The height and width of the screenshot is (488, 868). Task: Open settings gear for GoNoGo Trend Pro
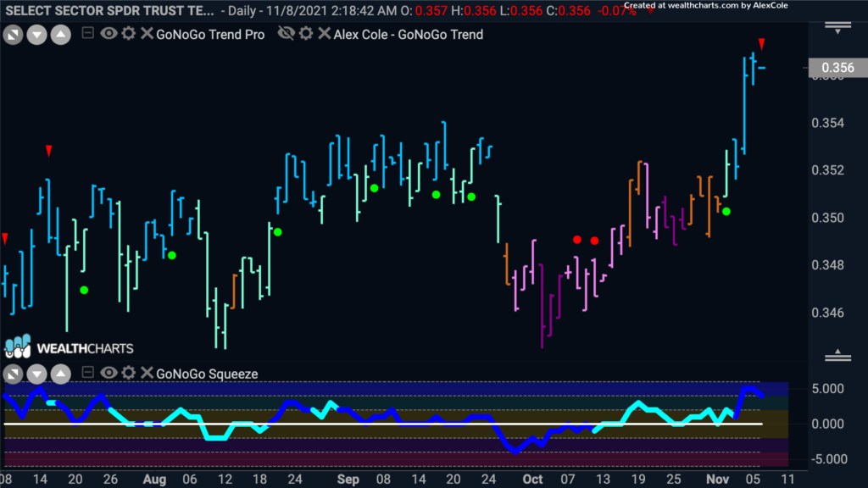coord(128,35)
